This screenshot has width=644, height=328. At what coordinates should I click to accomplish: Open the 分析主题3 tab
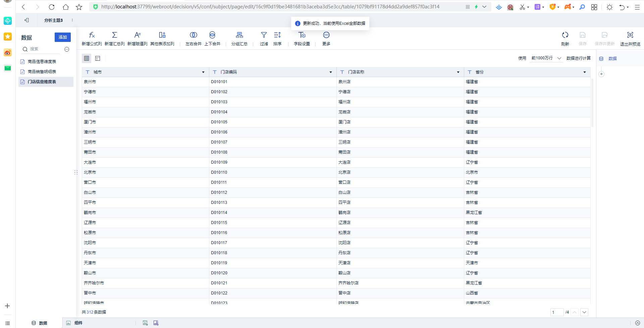click(x=53, y=20)
